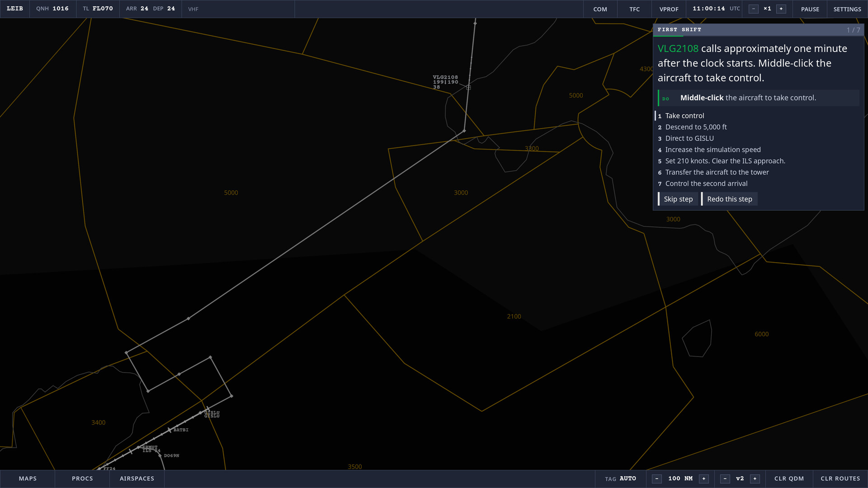Click the green VLG2108 callsign link
The image size is (868, 488).
(678, 48)
